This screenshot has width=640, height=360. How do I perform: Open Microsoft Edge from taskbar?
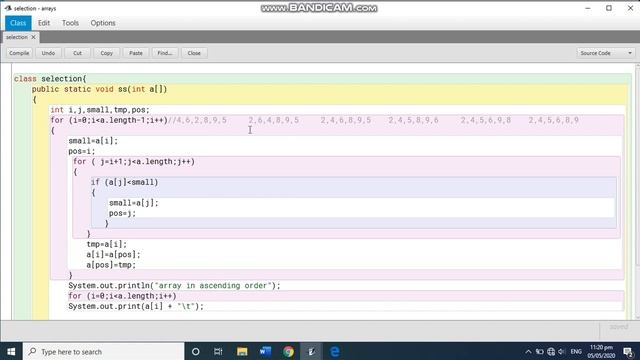click(x=335, y=351)
